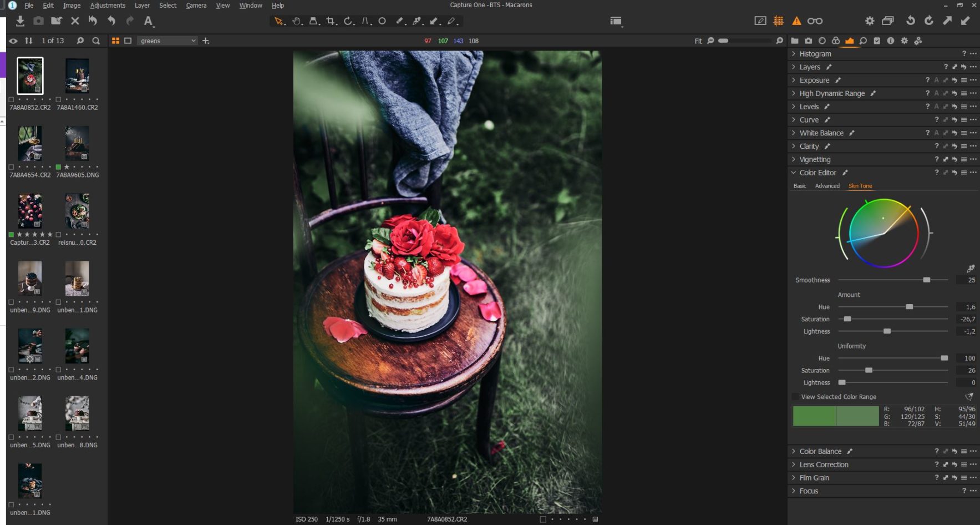Screen dimensions: 980x525
Task: Enable the View Selected Color Range checkbox
Action: (x=795, y=397)
